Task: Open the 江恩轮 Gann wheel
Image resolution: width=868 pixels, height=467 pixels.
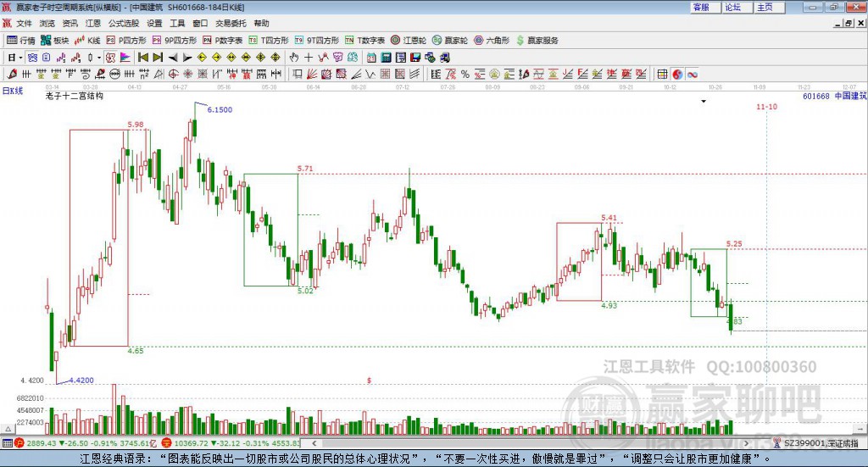Action: point(409,41)
